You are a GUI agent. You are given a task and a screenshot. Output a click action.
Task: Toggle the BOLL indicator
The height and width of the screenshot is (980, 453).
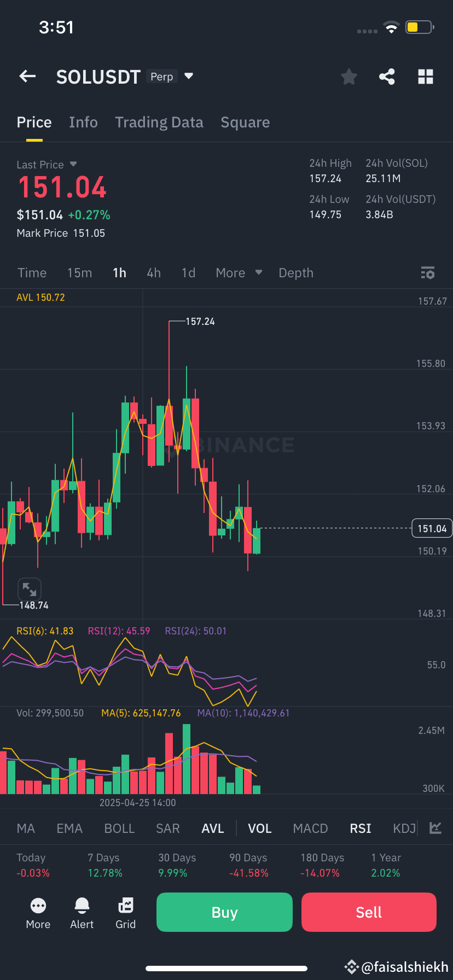[x=119, y=829]
